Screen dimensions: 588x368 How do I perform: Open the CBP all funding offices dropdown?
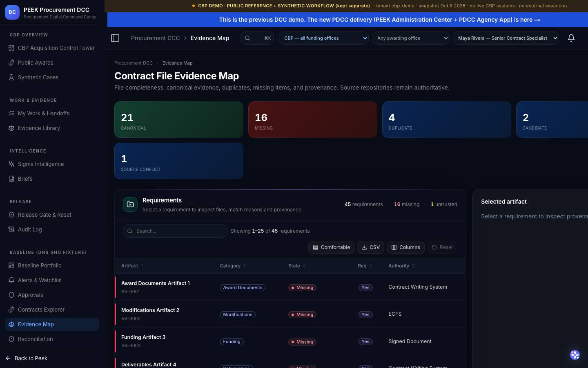coord(324,38)
